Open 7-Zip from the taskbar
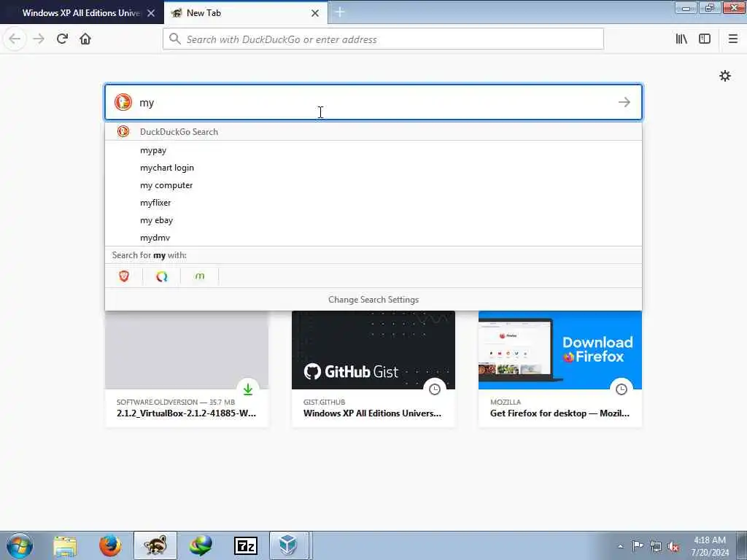Image resolution: width=747 pixels, height=560 pixels. pyautogui.click(x=246, y=545)
